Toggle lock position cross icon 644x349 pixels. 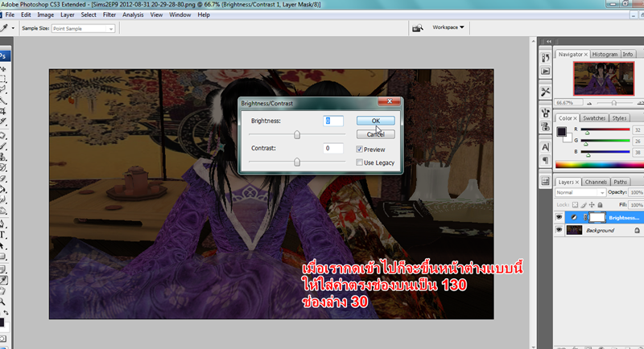tap(592, 204)
